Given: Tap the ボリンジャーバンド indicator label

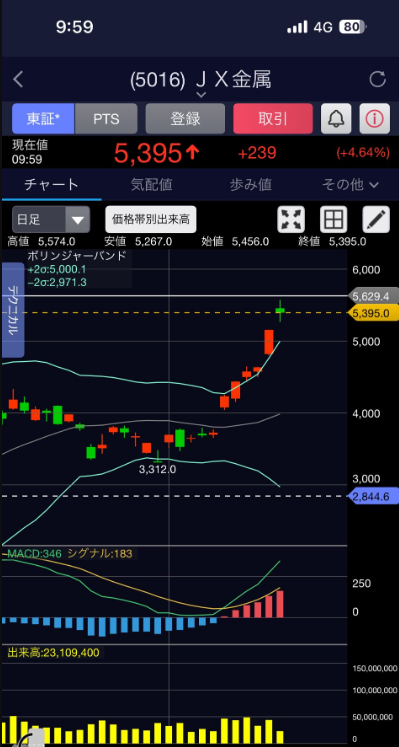Looking at the screenshot, I should tap(77, 255).
